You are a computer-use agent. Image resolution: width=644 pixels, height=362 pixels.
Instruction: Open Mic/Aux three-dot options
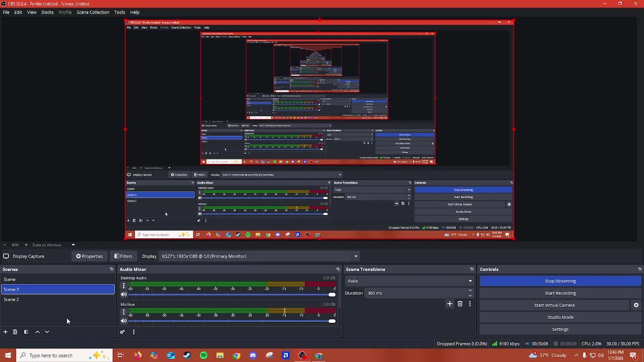point(124,312)
